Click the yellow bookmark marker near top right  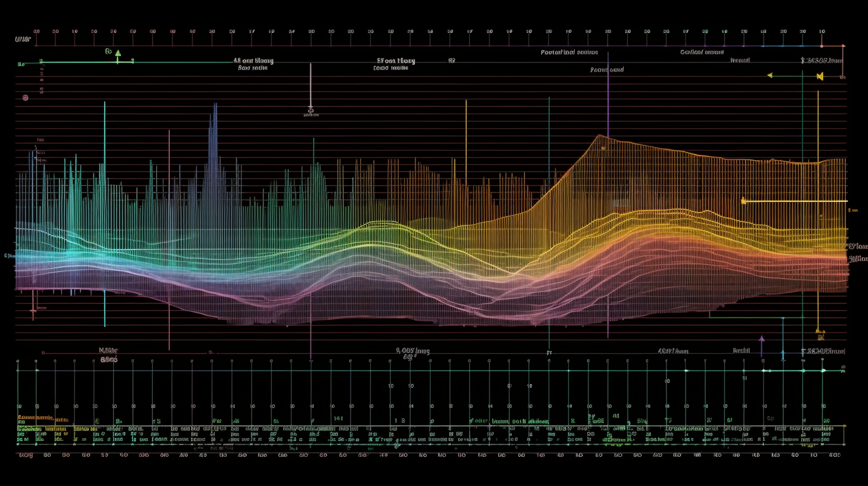click(x=820, y=76)
